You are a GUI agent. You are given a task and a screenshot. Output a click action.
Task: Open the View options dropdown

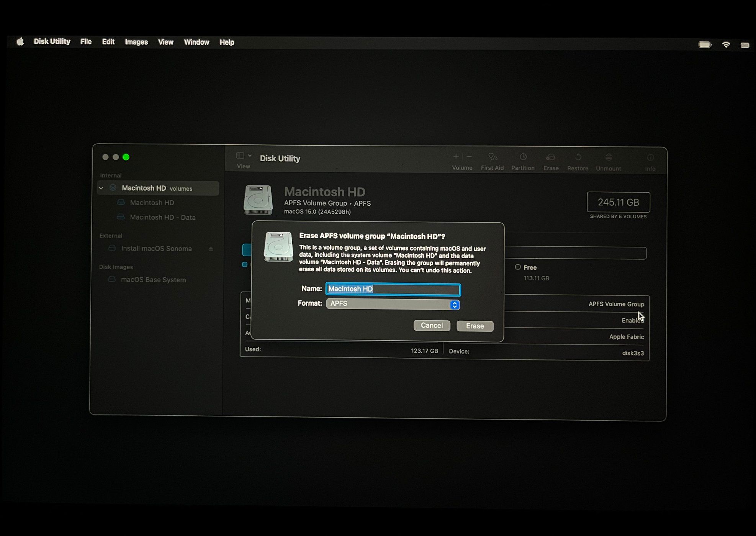coord(244,156)
